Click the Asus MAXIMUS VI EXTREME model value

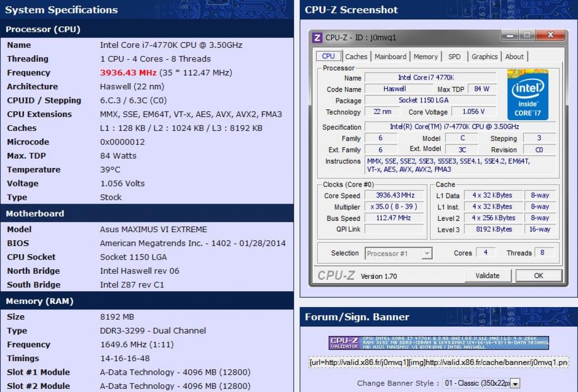pos(154,229)
